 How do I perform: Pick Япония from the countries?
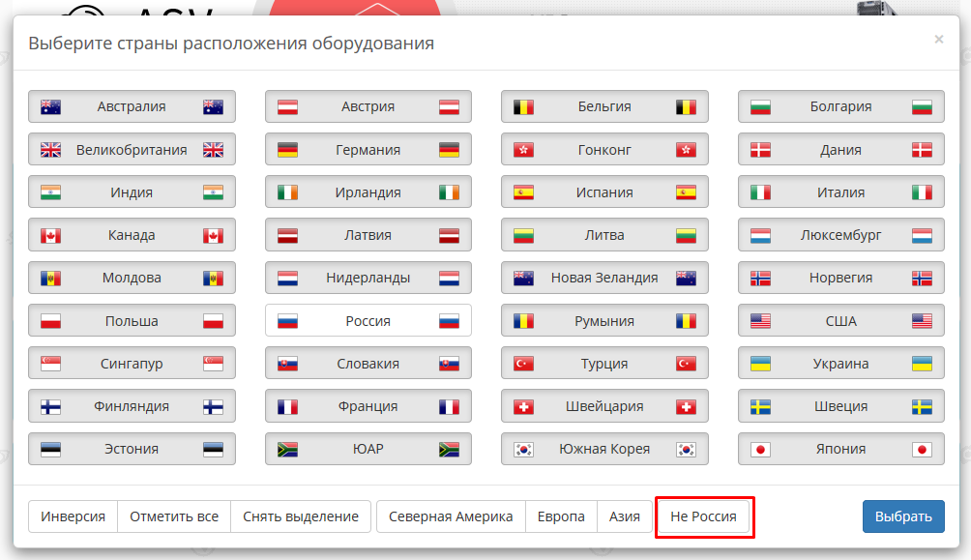[841, 449]
